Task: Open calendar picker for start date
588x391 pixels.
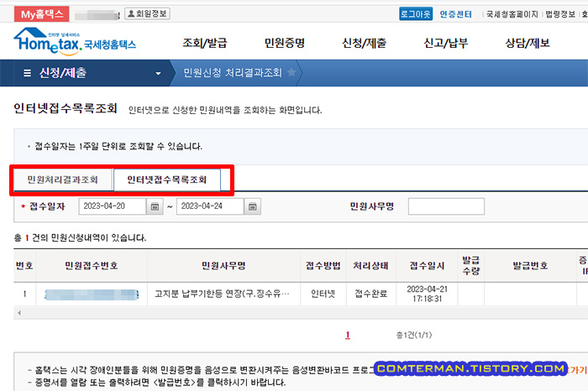Action: point(155,206)
